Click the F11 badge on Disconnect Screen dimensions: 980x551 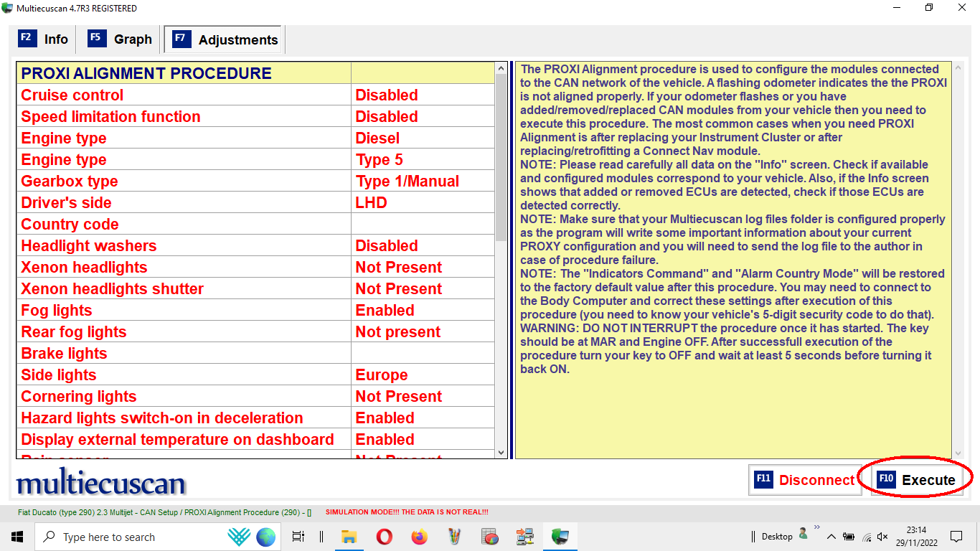764,479
